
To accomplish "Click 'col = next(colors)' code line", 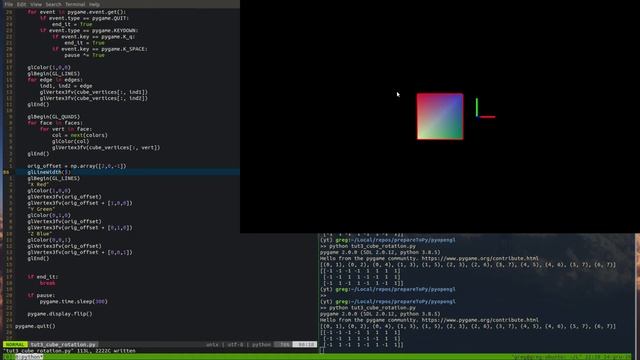I will point(80,135).
